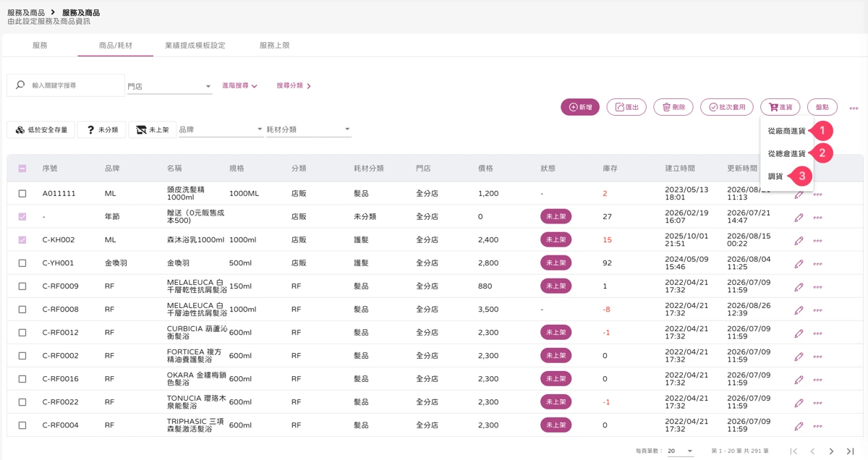This screenshot has width=868, height=460.
Task: Expand 搜尋分類 category search
Action: click(294, 86)
